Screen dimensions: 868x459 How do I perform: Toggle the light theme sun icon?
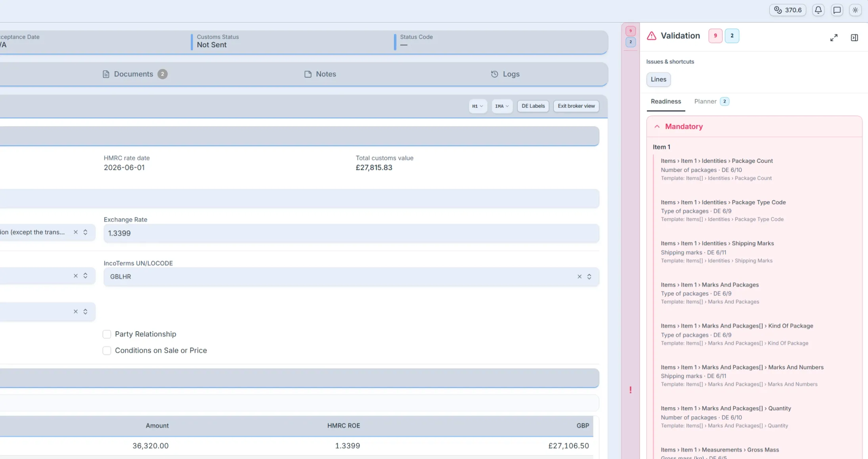(x=855, y=10)
